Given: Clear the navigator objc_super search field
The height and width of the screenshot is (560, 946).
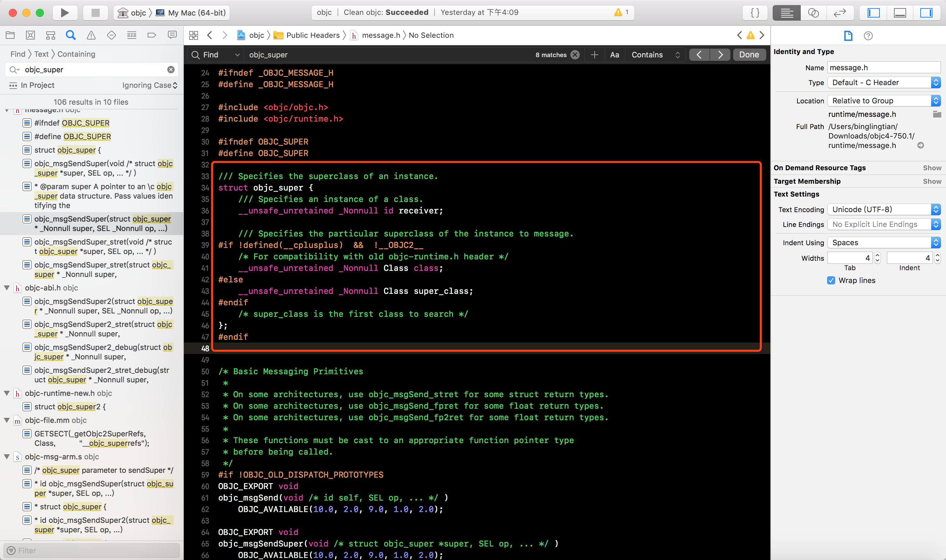Looking at the screenshot, I should pyautogui.click(x=171, y=70).
